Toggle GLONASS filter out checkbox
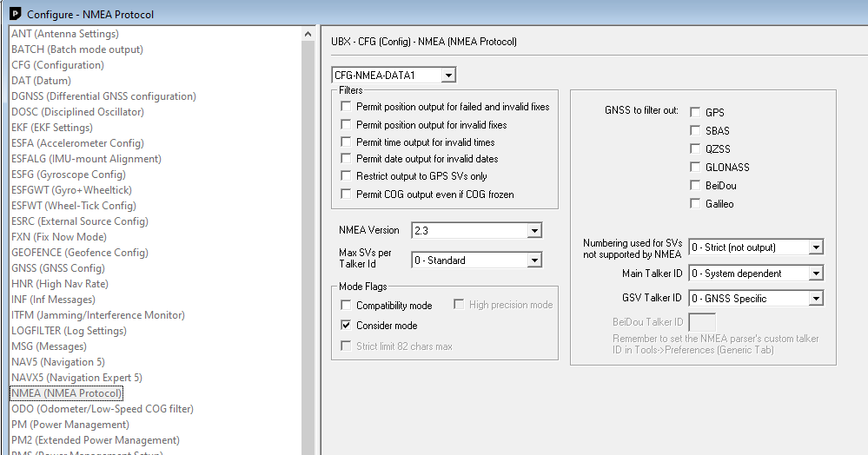The width and height of the screenshot is (868, 455). (695, 168)
